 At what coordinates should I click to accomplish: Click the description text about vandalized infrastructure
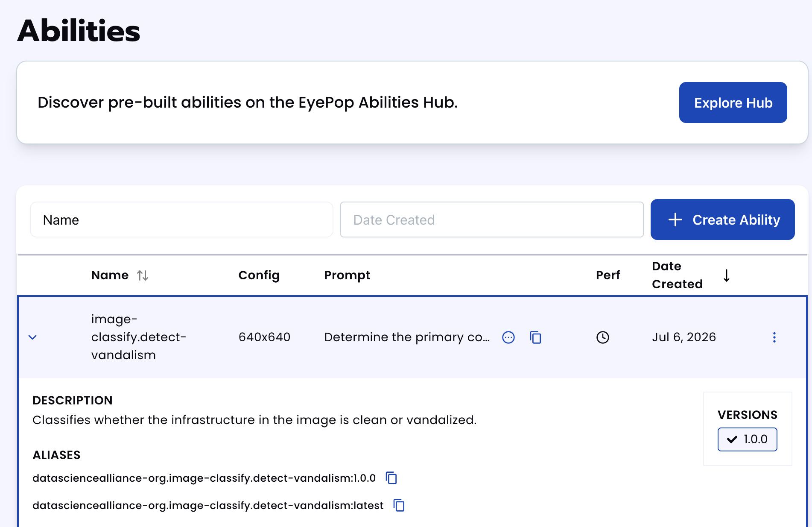click(x=254, y=420)
